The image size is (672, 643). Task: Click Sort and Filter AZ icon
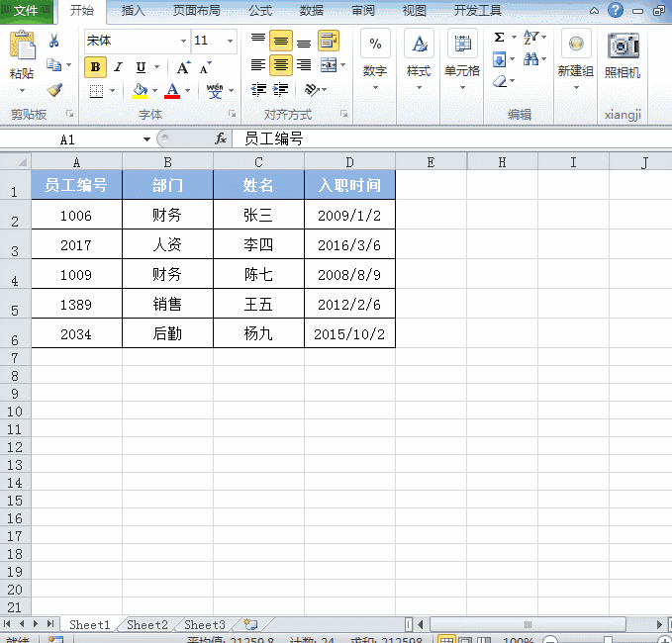[x=530, y=38]
